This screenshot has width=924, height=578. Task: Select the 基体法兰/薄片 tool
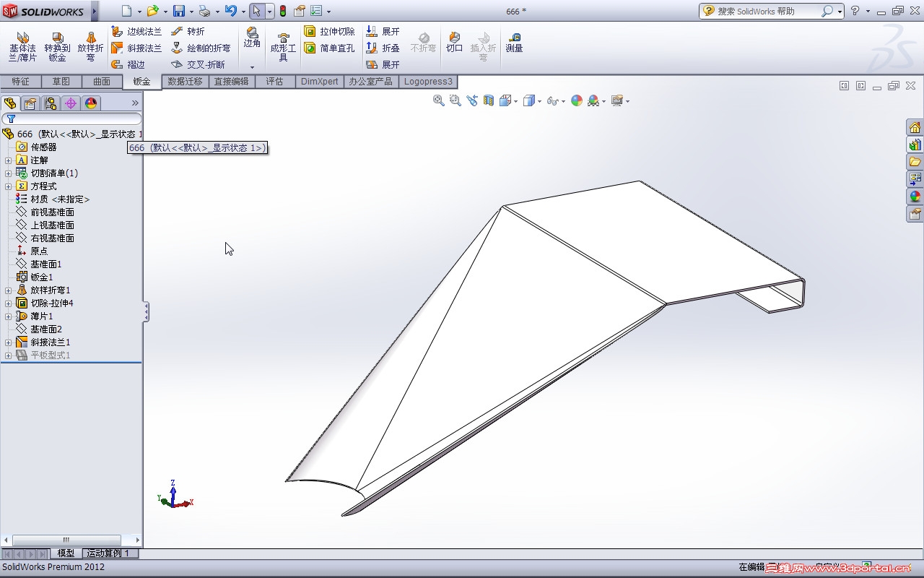coord(22,46)
